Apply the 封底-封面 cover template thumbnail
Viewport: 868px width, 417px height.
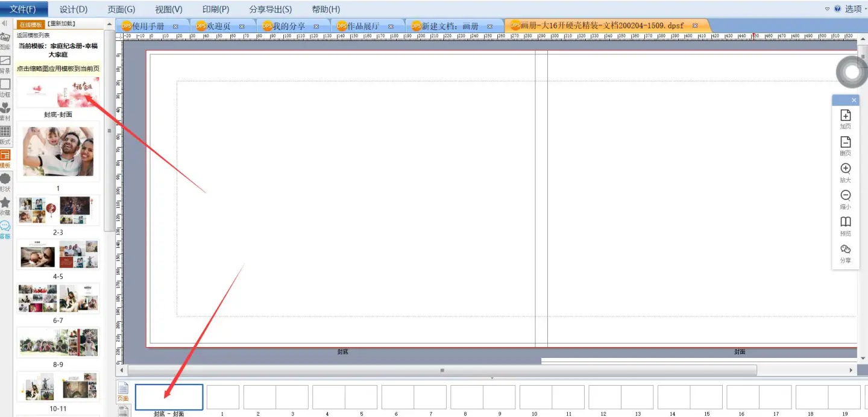pos(58,92)
